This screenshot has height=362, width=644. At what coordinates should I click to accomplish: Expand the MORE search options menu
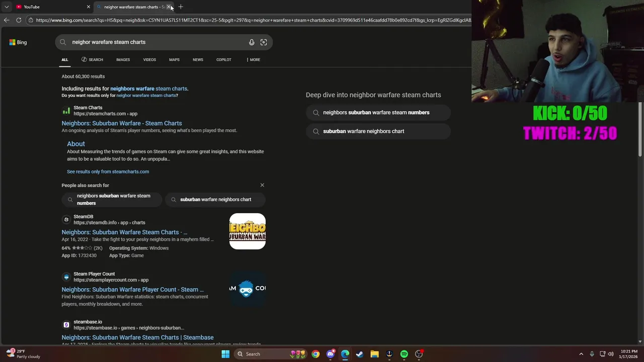point(253,60)
